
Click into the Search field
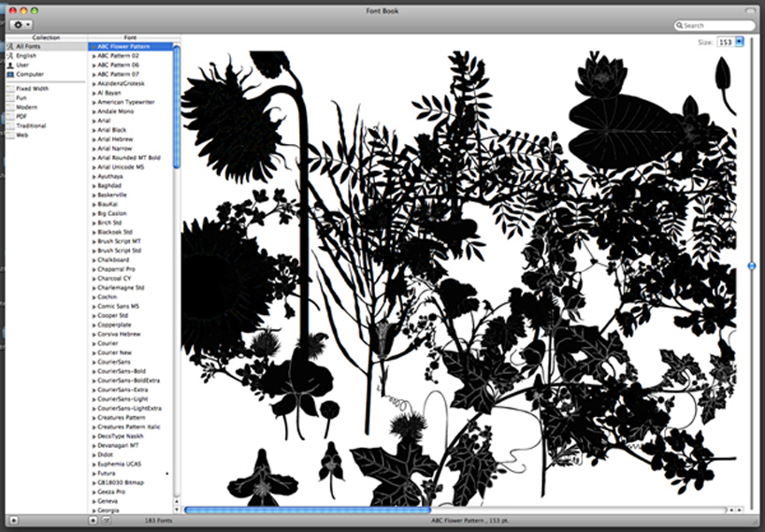(x=718, y=25)
